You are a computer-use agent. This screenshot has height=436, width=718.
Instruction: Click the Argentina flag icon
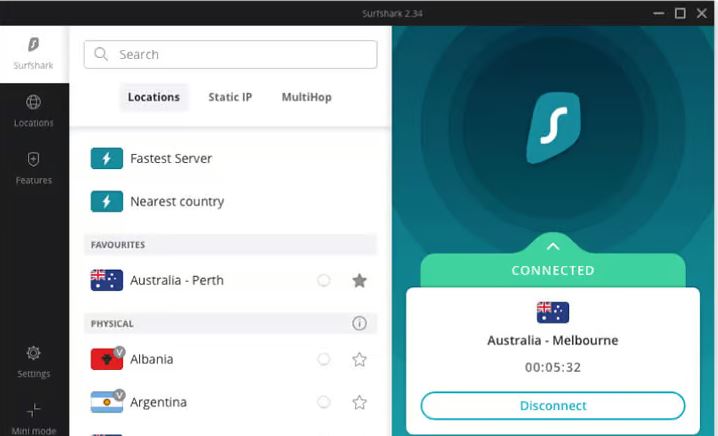pyautogui.click(x=107, y=402)
